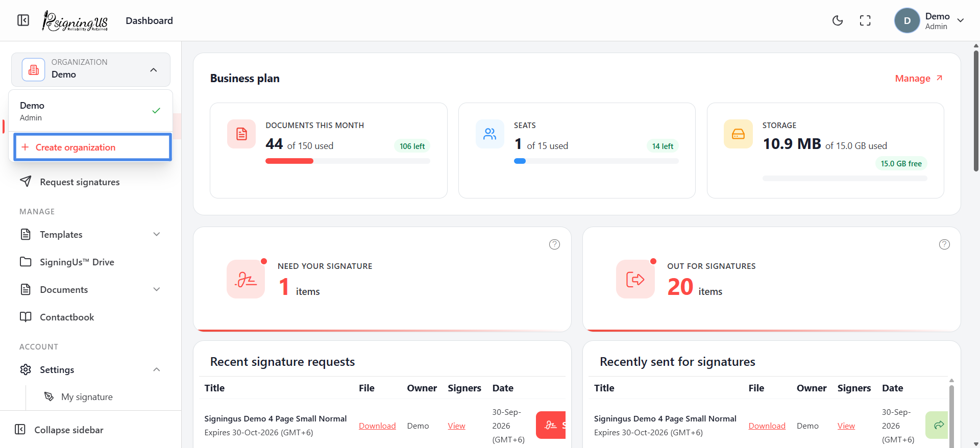
Task: Click the Seats users icon
Action: (490, 134)
